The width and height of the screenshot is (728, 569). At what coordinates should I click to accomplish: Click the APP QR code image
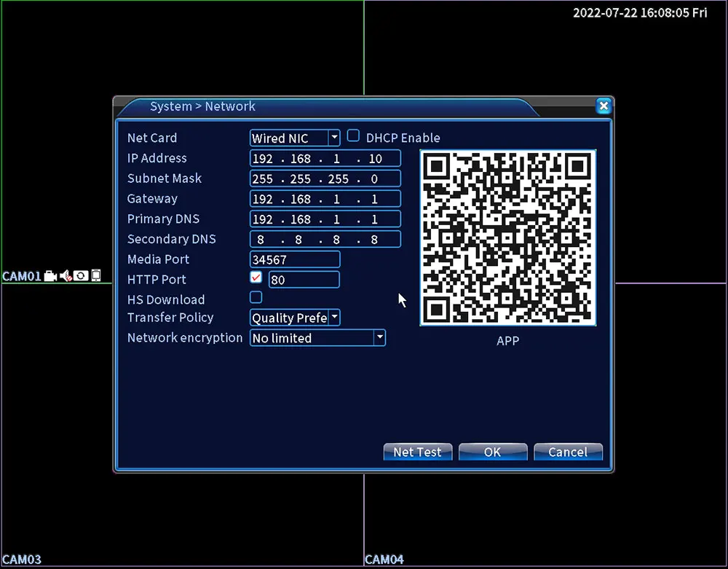click(x=508, y=238)
